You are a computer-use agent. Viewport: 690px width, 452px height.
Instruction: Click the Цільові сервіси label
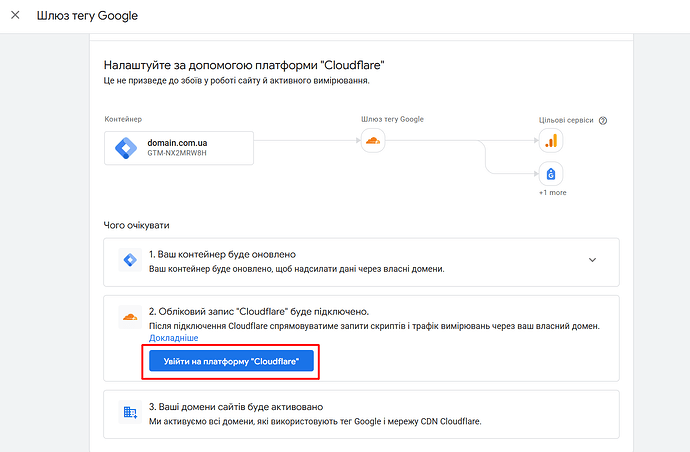tap(566, 120)
